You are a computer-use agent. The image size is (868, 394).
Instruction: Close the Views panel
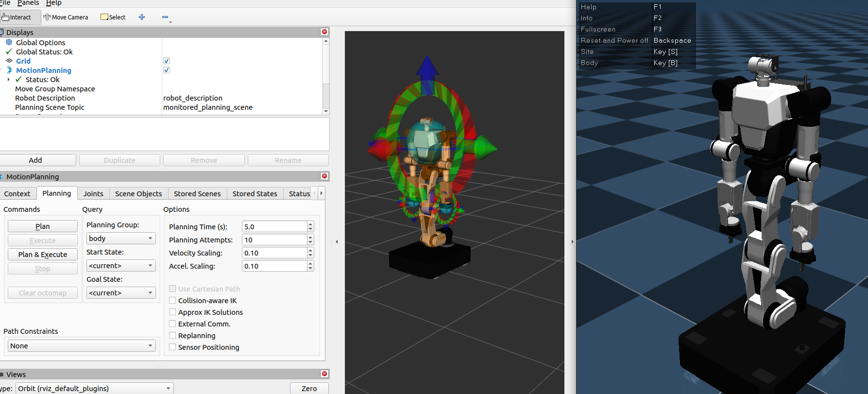pos(324,374)
